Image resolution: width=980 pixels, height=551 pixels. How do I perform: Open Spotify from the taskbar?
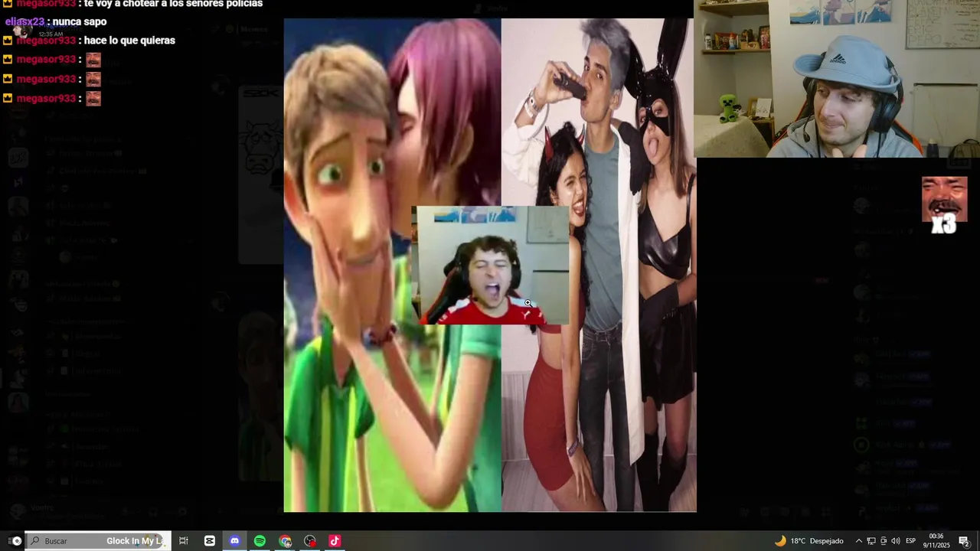point(260,540)
